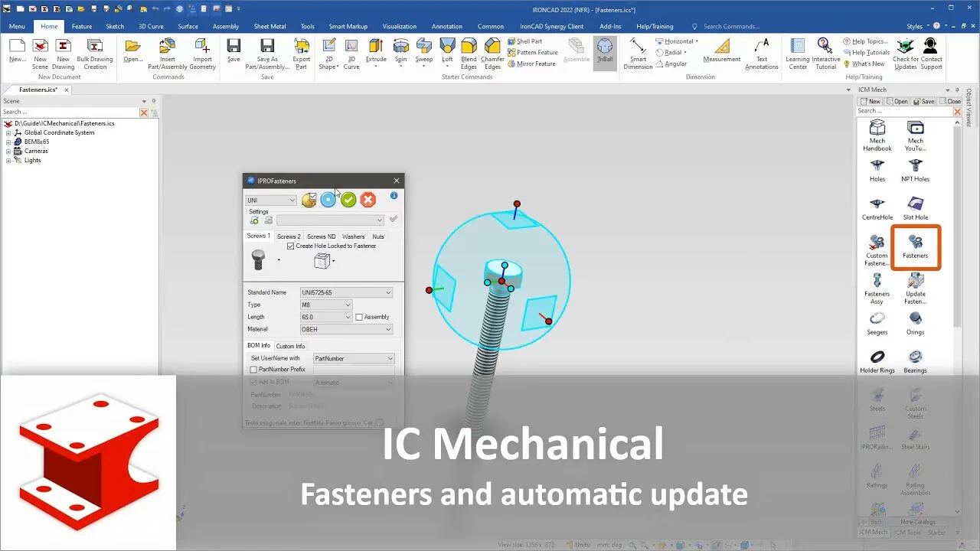Click Chamfer Edges tool
Screen dimensions: 980x551
(492, 53)
